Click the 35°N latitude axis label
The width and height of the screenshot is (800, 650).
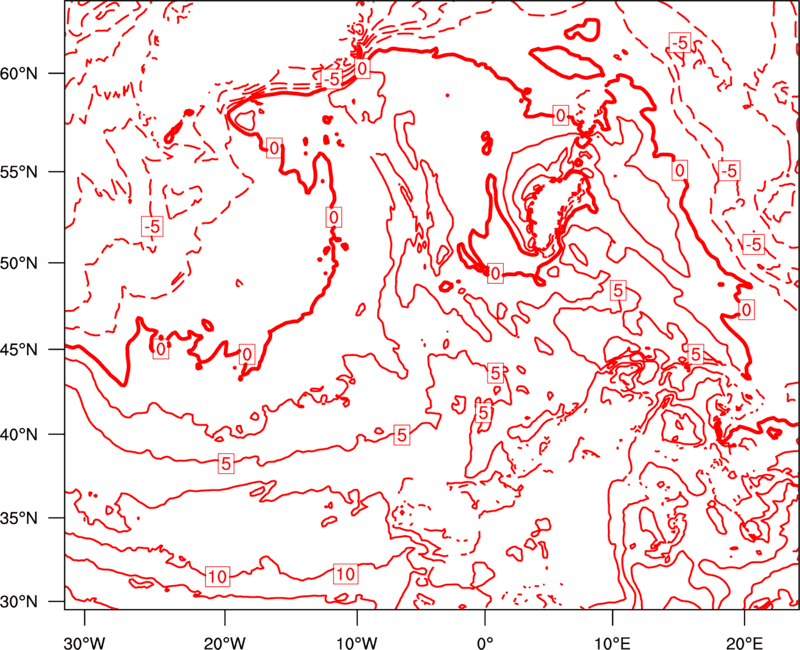(x=19, y=518)
